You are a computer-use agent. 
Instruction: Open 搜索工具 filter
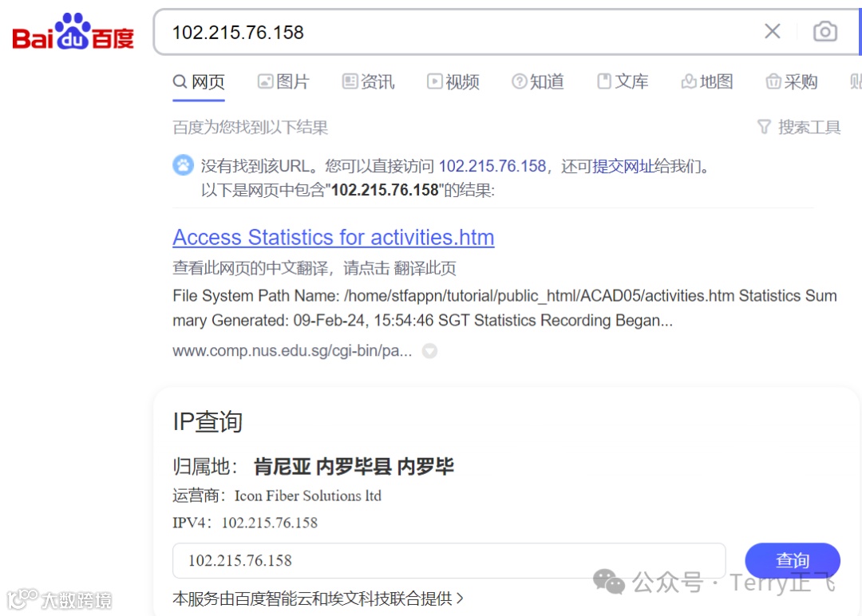809,128
